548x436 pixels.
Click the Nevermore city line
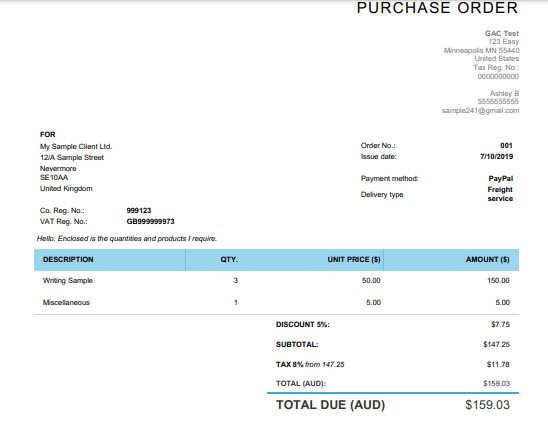(x=58, y=168)
